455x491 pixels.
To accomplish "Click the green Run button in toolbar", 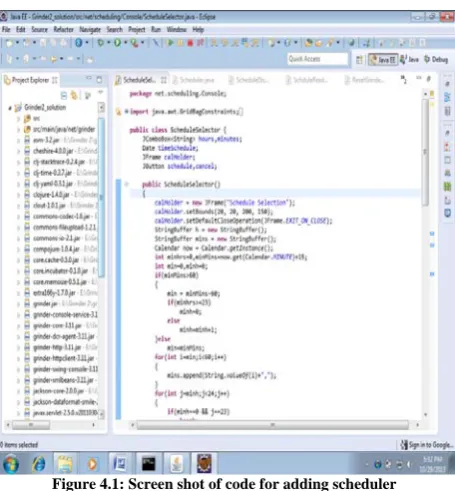I will point(117,43).
